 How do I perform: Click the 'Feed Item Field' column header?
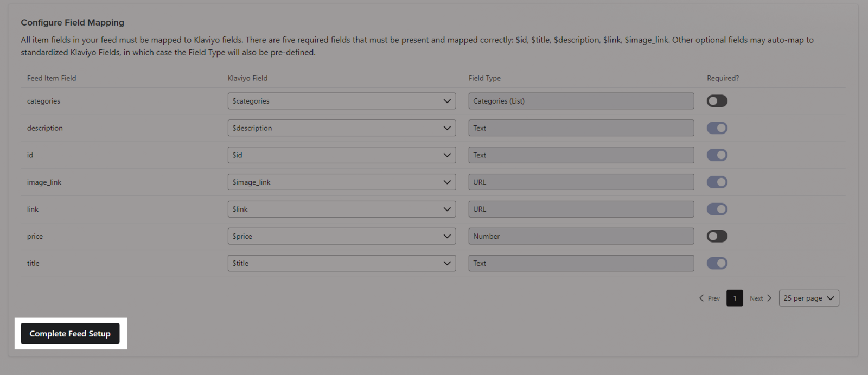click(x=52, y=78)
